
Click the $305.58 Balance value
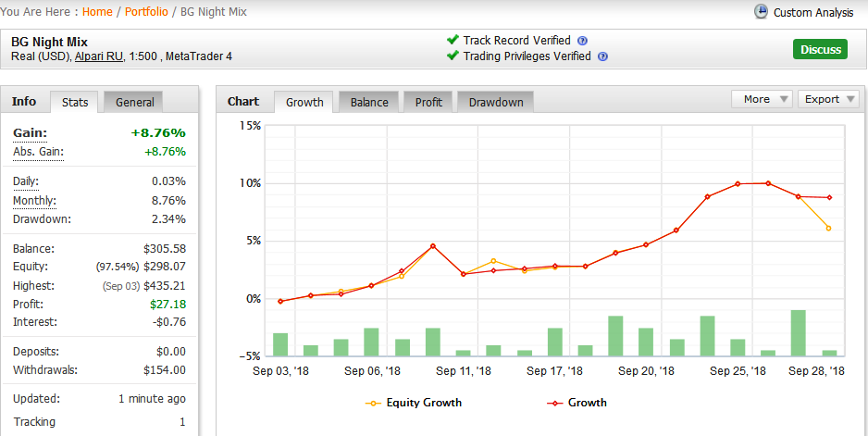point(165,249)
